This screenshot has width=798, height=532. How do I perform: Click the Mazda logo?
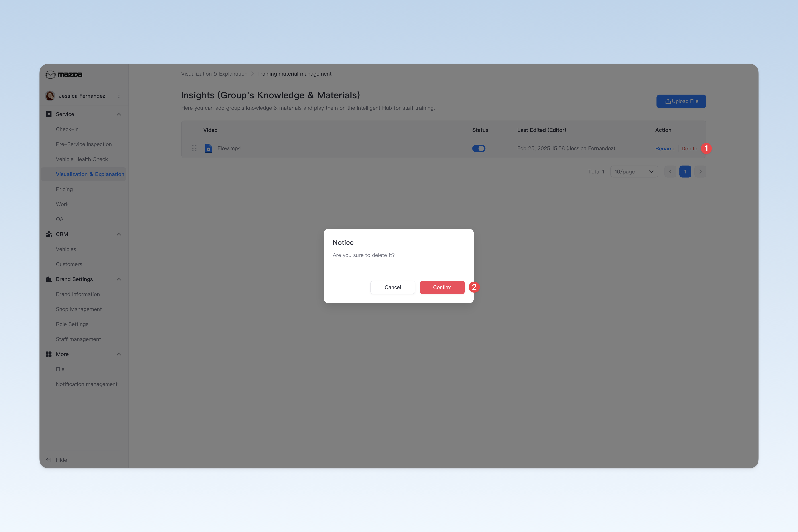64,74
